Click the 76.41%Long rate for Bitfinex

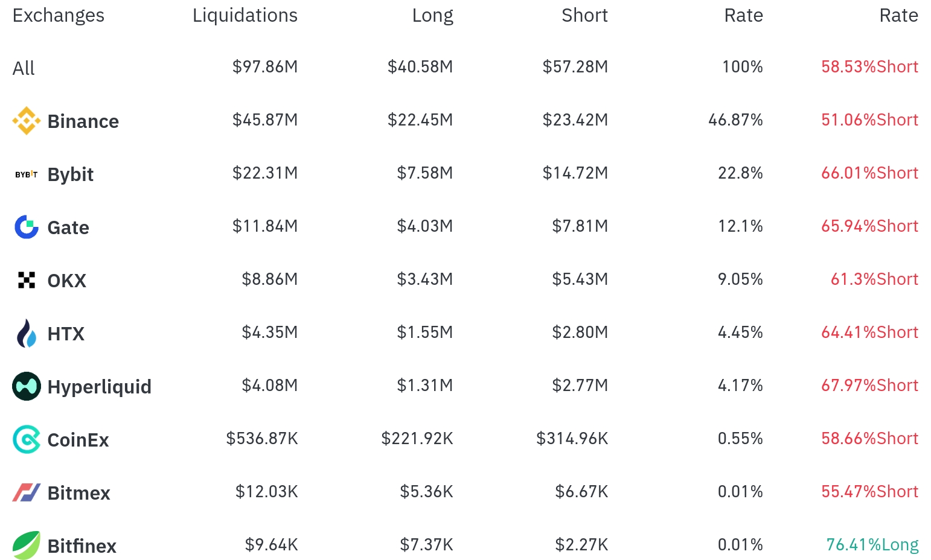coord(872,544)
